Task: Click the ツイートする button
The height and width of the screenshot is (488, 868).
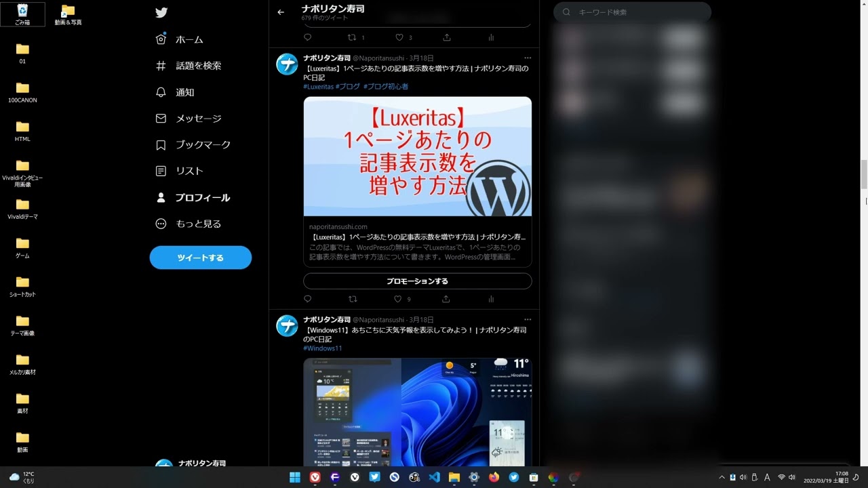Action: click(x=201, y=258)
